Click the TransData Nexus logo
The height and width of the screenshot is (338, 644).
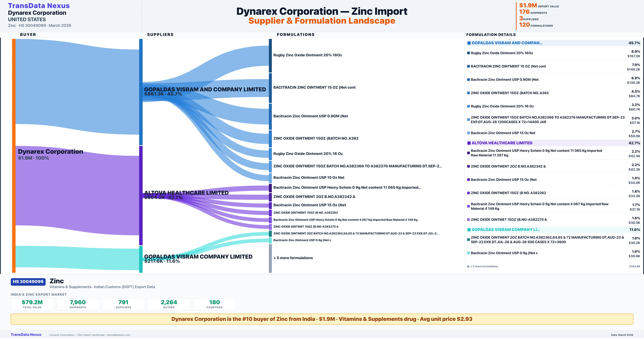(39, 5)
